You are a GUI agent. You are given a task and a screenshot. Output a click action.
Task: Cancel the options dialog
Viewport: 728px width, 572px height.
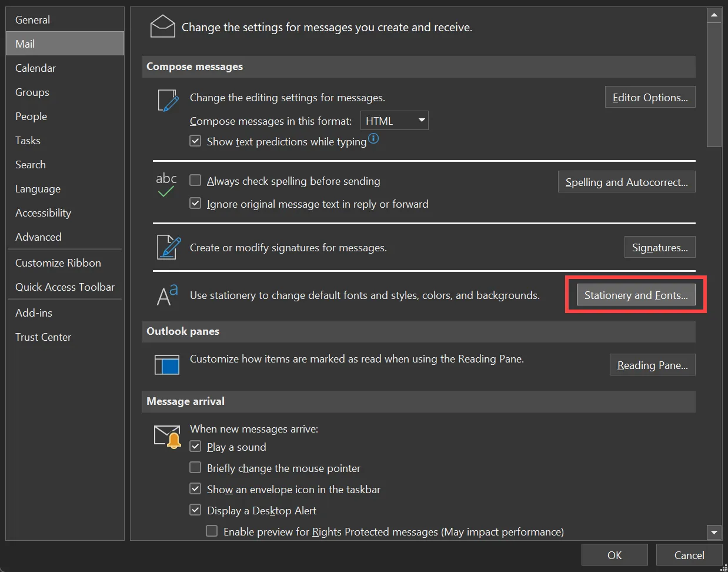pyautogui.click(x=689, y=555)
